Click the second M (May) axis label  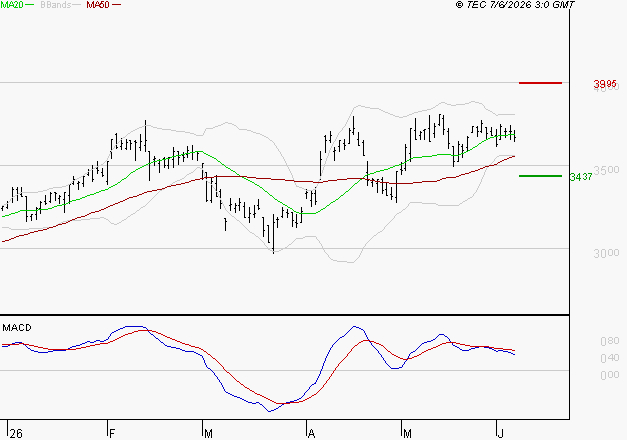[x=407, y=434]
